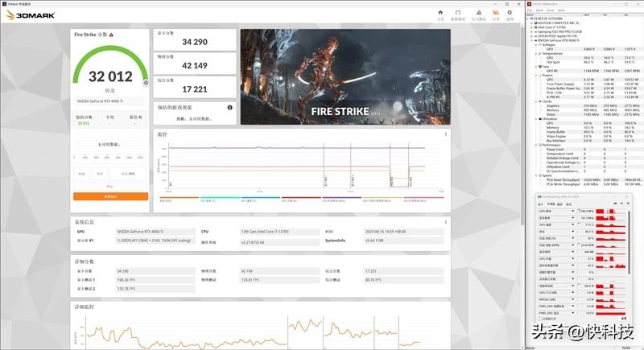Screen dimensions: 644x350
Task: Open the GPU 频率 sensor dropdown in GPU-Z
Action: coord(573,211)
